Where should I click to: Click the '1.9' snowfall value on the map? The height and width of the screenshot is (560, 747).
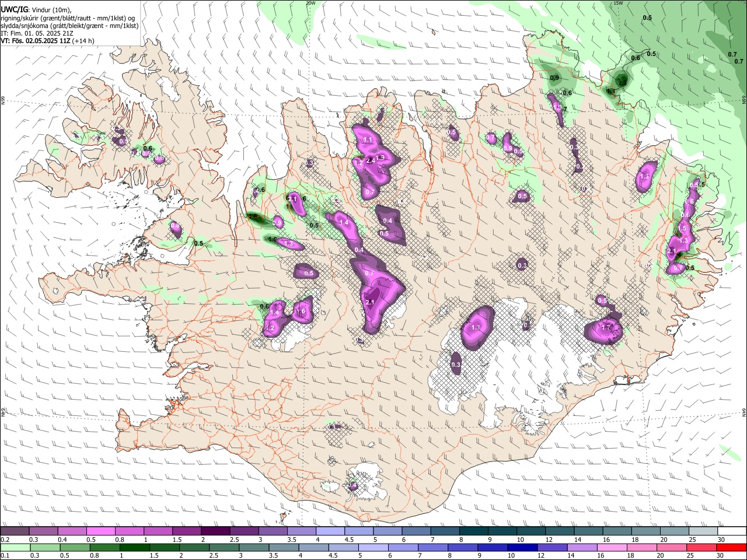click(x=381, y=157)
